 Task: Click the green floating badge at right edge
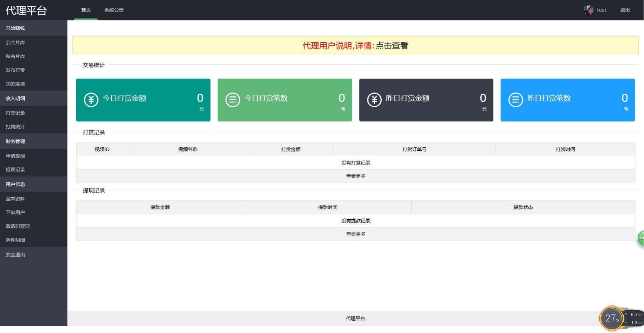point(641,238)
